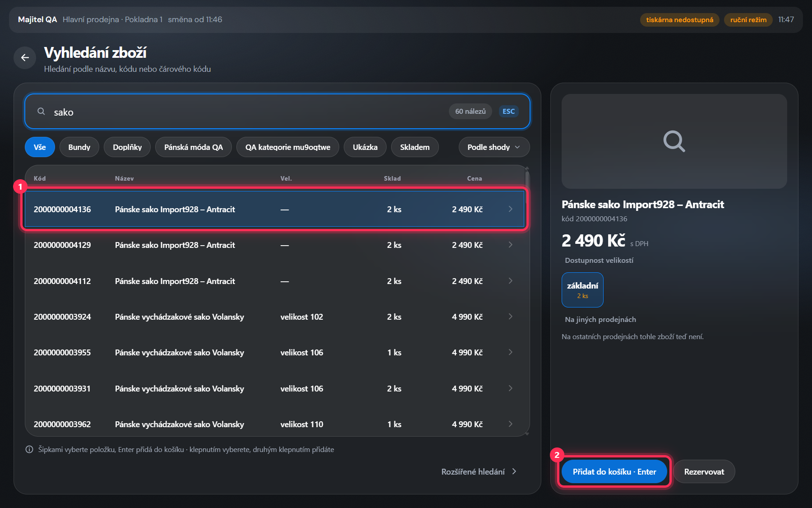Select the základní size tile
Screen dimensions: 812x508
pyautogui.click(x=582, y=290)
